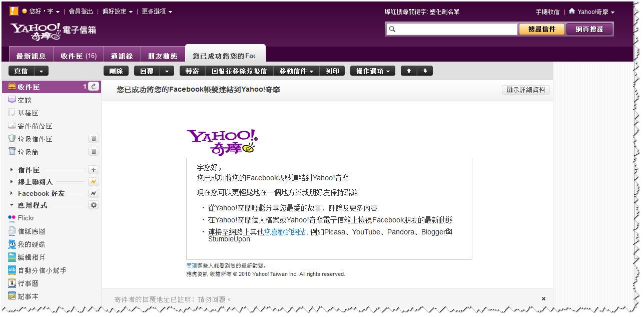Open the Yahoo!奇摩 dropdown at top right
644x317 pixels.
596,12
